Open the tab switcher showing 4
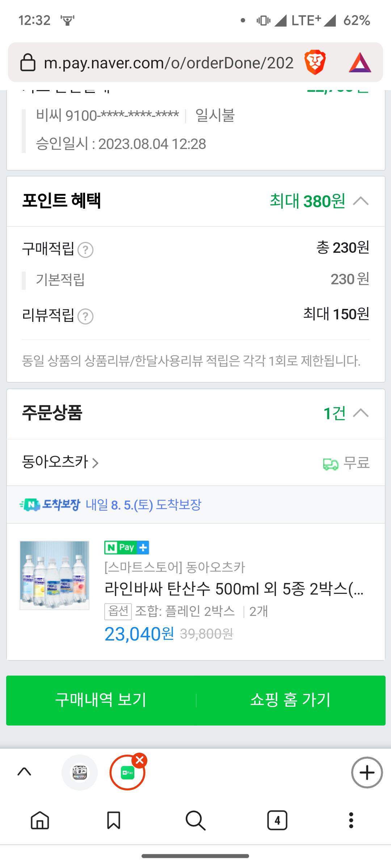The height and width of the screenshot is (868, 391). (x=277, y=820)
